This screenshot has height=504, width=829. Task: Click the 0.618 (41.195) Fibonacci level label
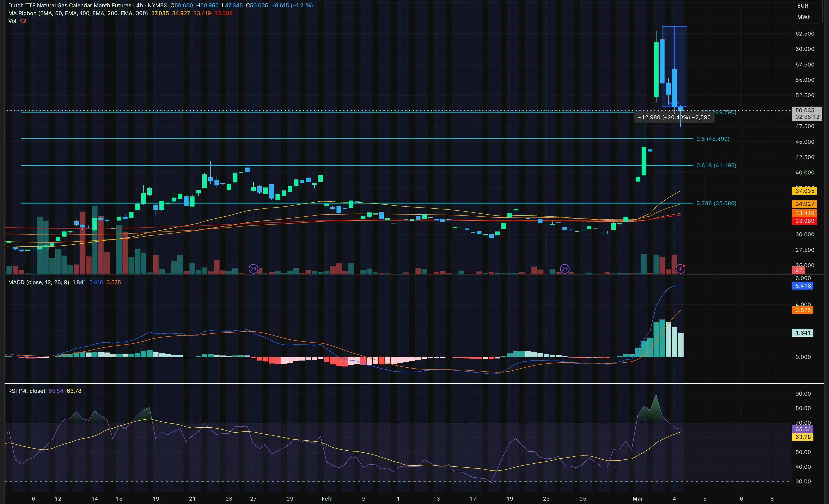coord(716,165)
